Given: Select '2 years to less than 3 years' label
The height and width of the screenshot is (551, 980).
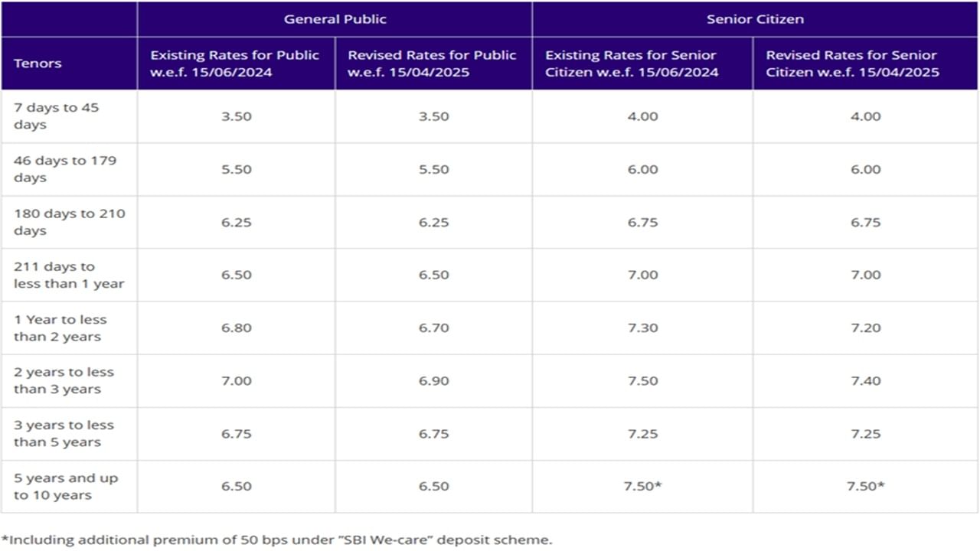Looking at the screenshot, I should (x=63, y=380).
